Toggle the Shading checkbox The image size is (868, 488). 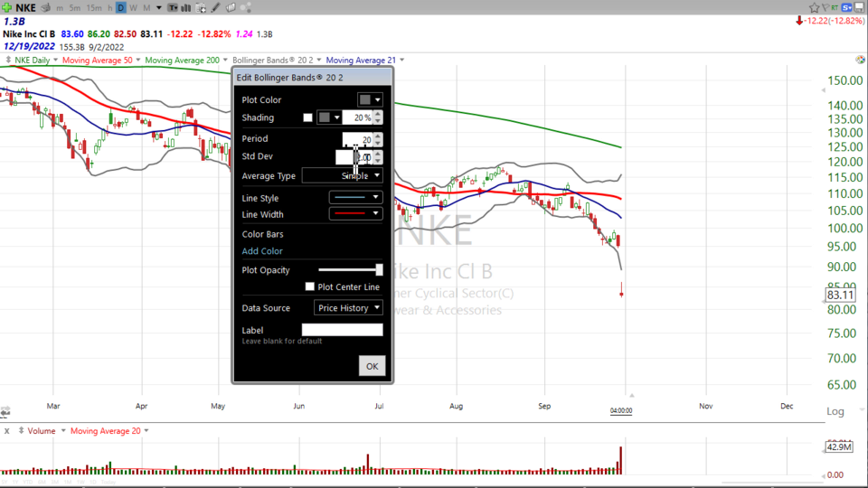(307, 117)
